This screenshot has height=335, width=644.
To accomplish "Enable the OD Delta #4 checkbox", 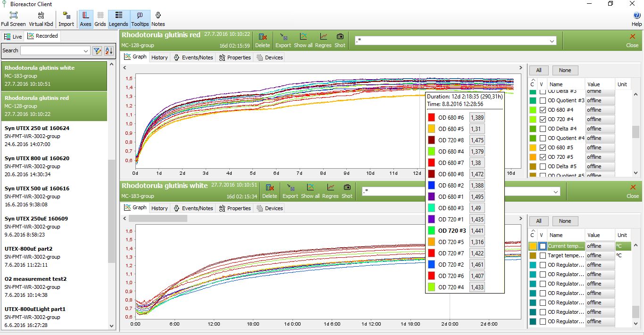I will pyautogui.click(x=543, y=129).
